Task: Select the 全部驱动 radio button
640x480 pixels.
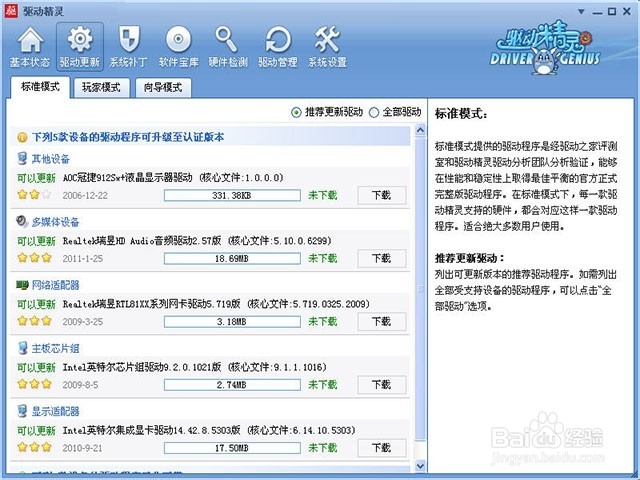Action: point(374,112)
